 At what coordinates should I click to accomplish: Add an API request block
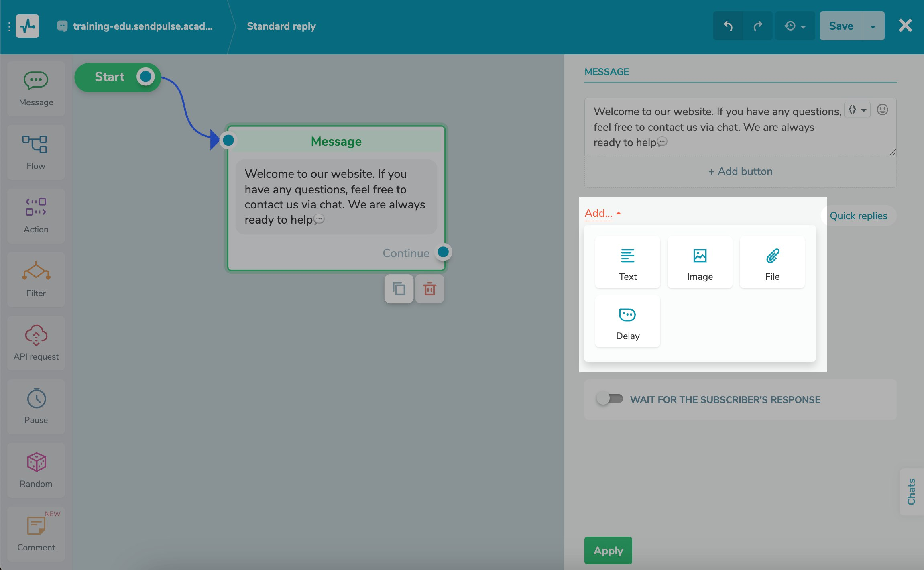tap(36, 342)
